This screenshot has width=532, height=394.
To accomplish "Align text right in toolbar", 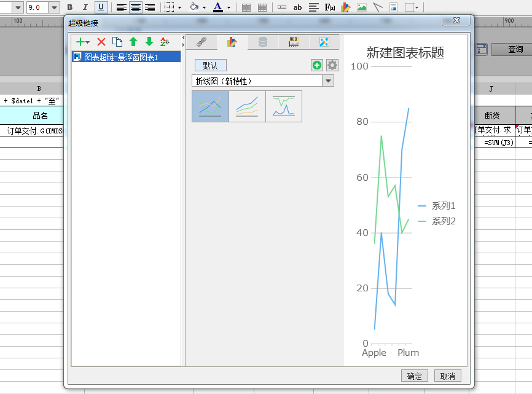I will pyautogui.click(x=150, y=7).
